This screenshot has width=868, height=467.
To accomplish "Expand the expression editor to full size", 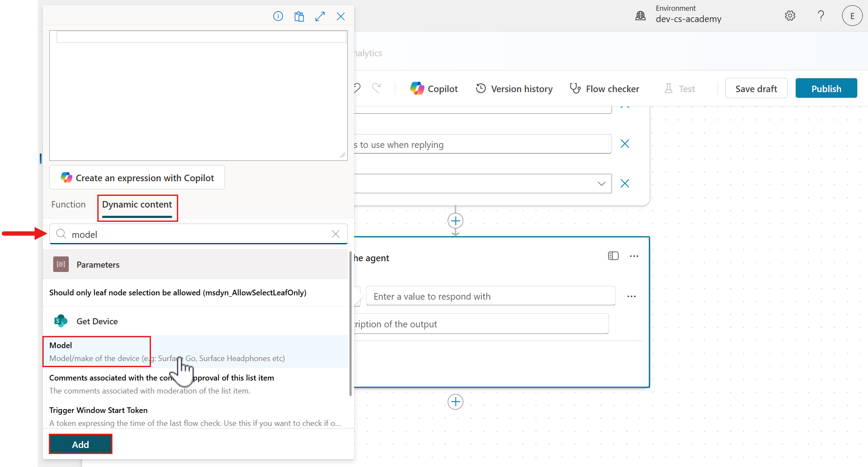I will pyautogui.click(x=320, y=16).
